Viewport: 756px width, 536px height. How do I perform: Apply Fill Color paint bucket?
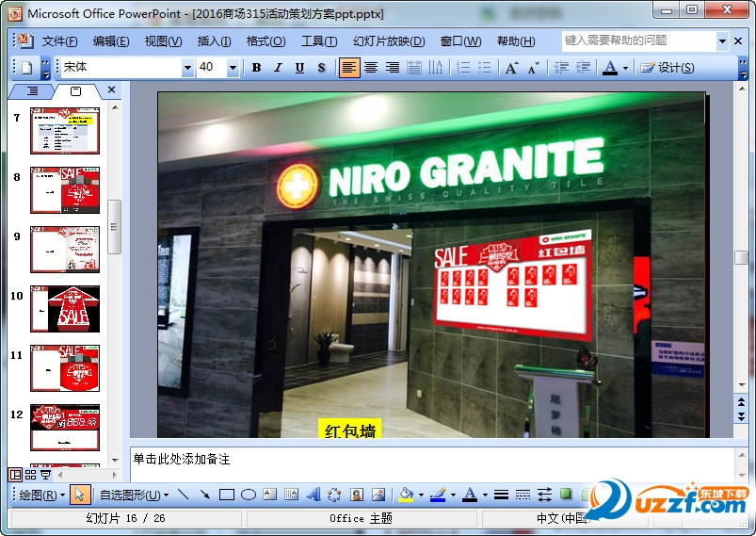pyautogui.click(x=406, y=495)
